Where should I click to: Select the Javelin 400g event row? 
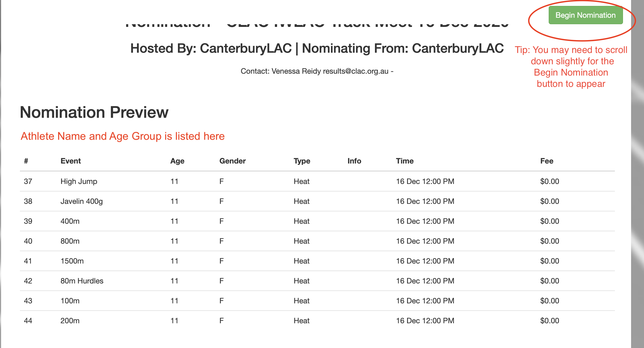317,201
